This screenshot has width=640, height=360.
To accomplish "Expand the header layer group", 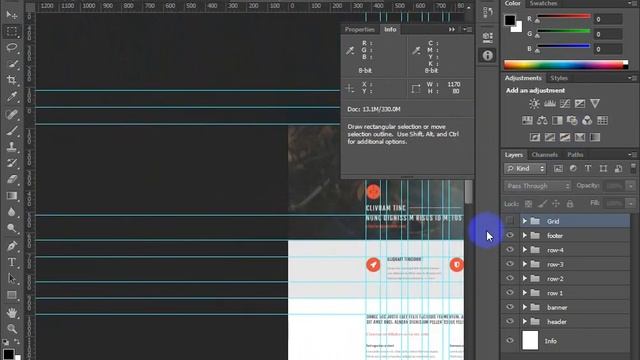I will click(x=525, y=321).
